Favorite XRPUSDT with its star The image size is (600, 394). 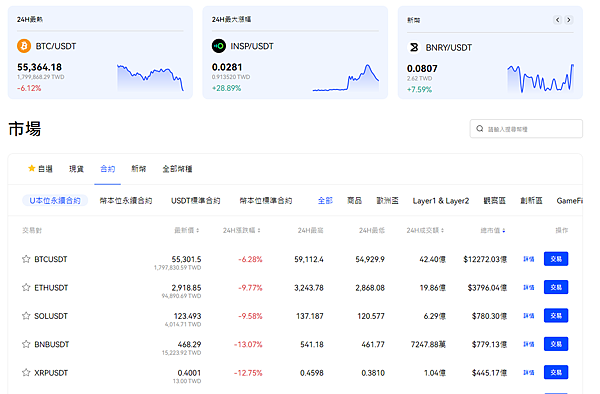coord(26,372)
